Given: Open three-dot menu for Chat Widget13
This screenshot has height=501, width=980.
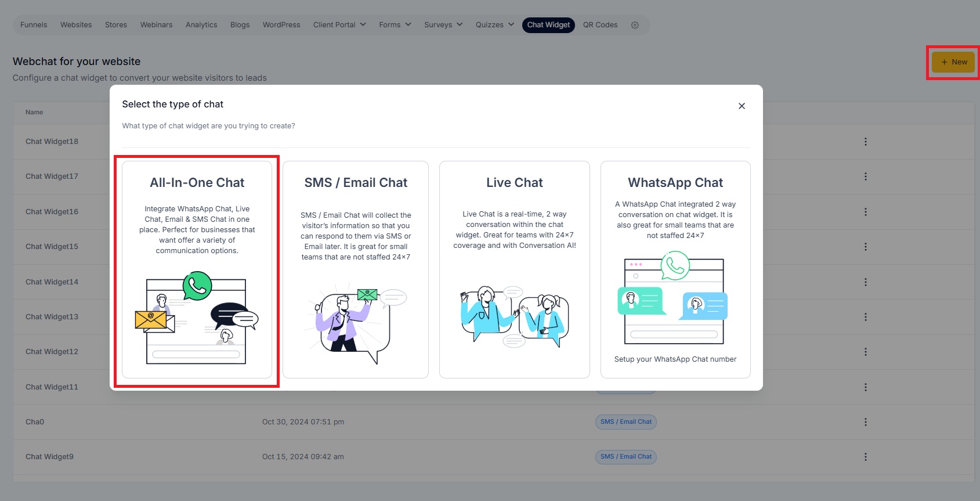Looking at the screenshot, I should pyautogui.click(x=865, y=317).
